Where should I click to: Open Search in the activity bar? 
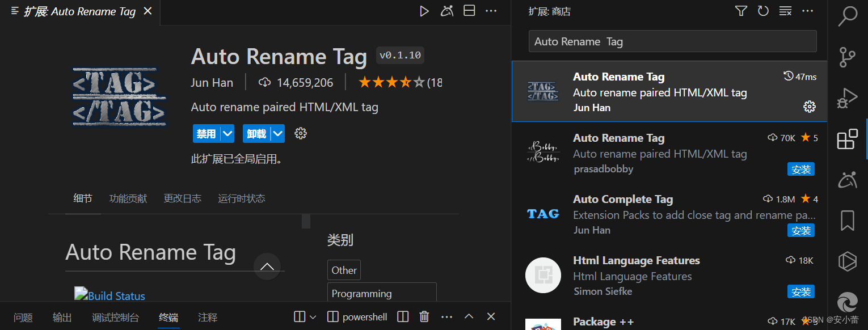point(848,16)
